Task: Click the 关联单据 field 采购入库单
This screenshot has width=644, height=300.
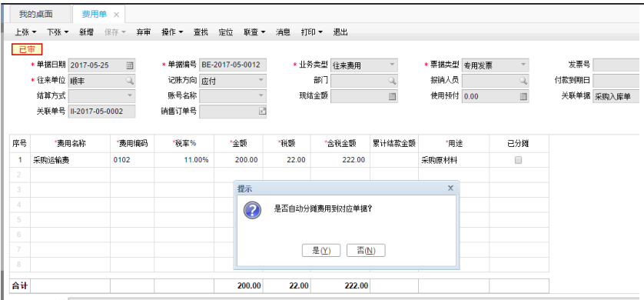Action: coord(616,96)
